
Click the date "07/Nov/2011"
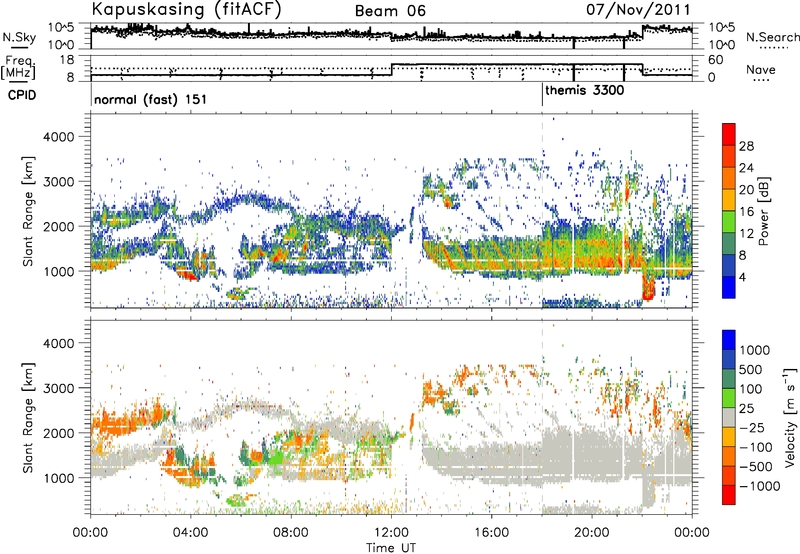coord(638,9)
